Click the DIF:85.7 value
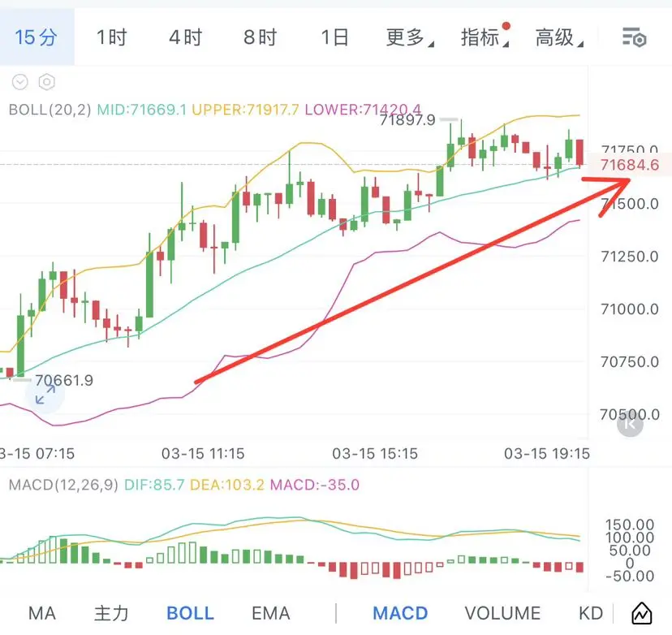Image resolution: width=672 pixels, height=635 pixels. tap(154, 485)
